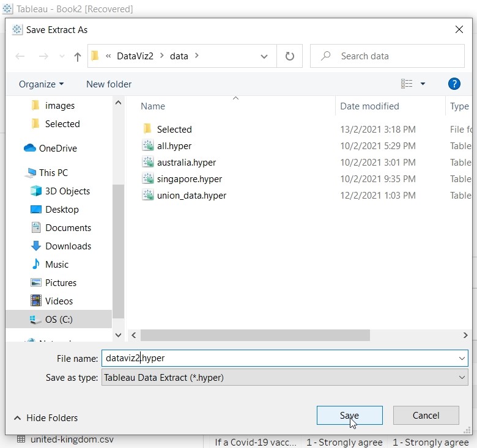477x448 pixels.
Task: Click New folder in the toolbar
Action: 109,84
